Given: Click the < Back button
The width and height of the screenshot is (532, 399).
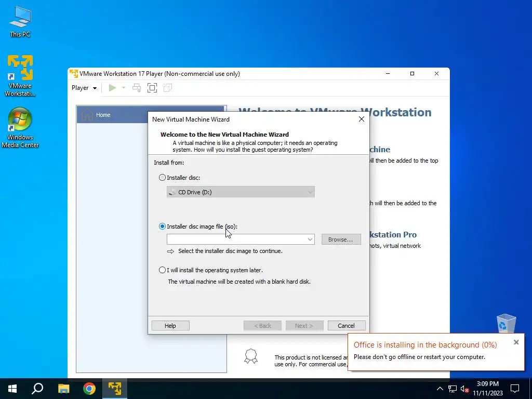Looking at the screenshot, I should click(262, 326).
